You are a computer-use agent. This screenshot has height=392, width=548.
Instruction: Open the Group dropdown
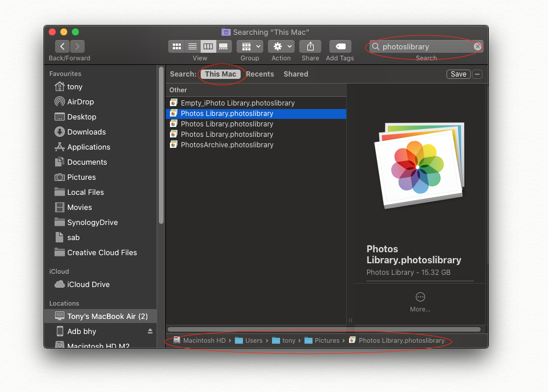[x=250, y=46]
